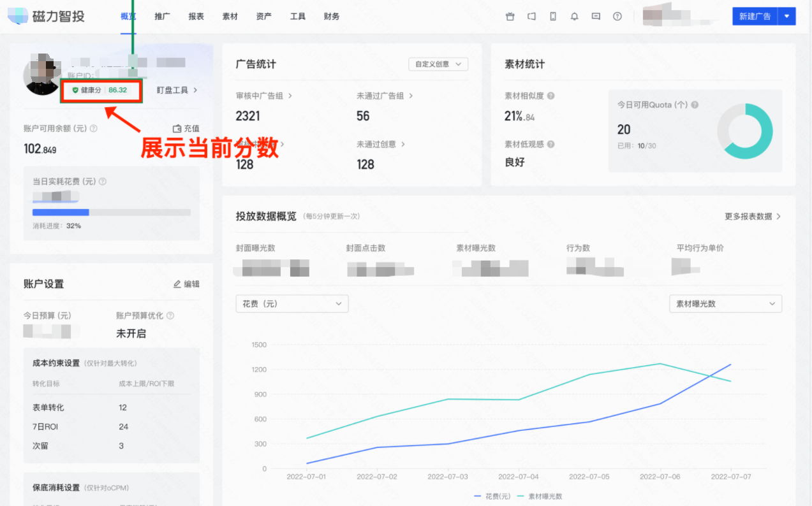Click the account avatar photo

tap(41, 75)
